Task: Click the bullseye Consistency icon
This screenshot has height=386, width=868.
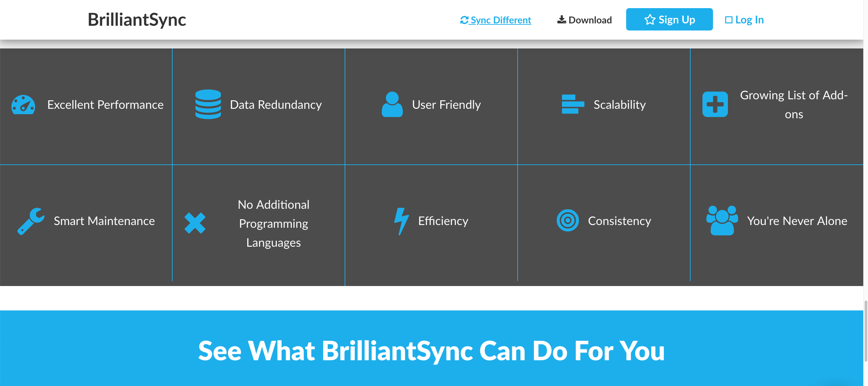Action: coord(567,221)
